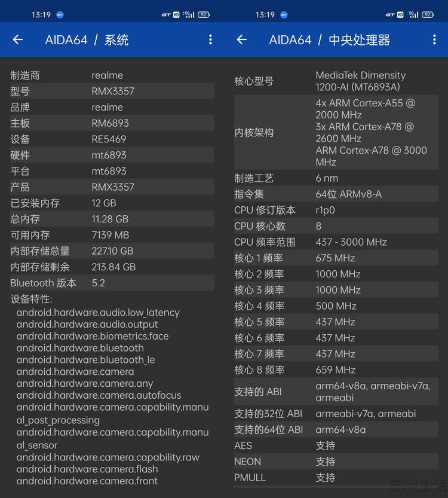The height and width of the screenshot is (498, 448).
Task: Select the 制造工艺 6 nm row
Action: (336, 178)
